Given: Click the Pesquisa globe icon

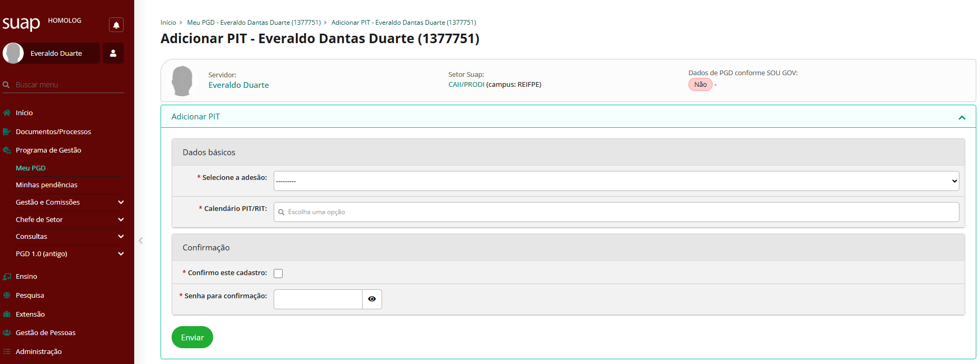Looking at the screenshot, I should pyautogui.click(x=7, y=295).
